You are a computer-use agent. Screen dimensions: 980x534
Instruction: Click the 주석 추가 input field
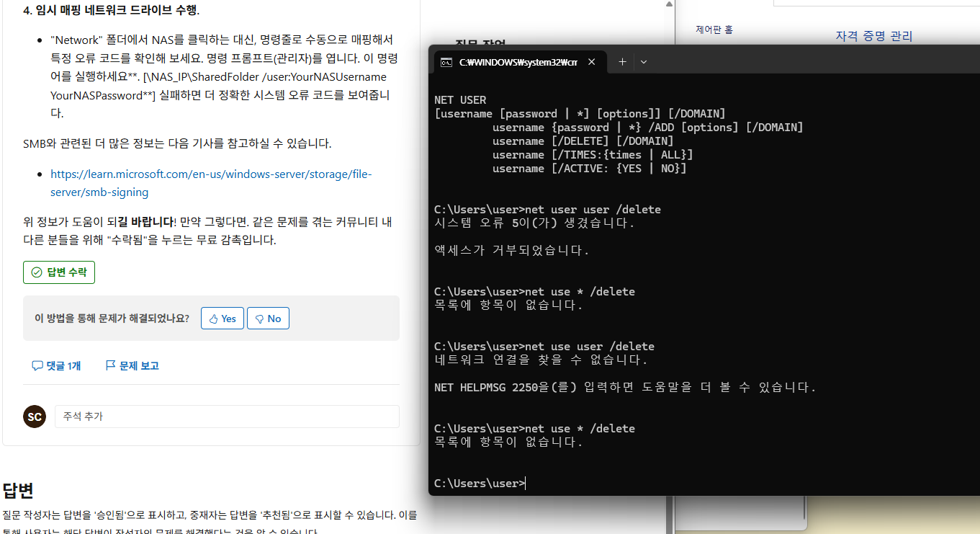227,417
